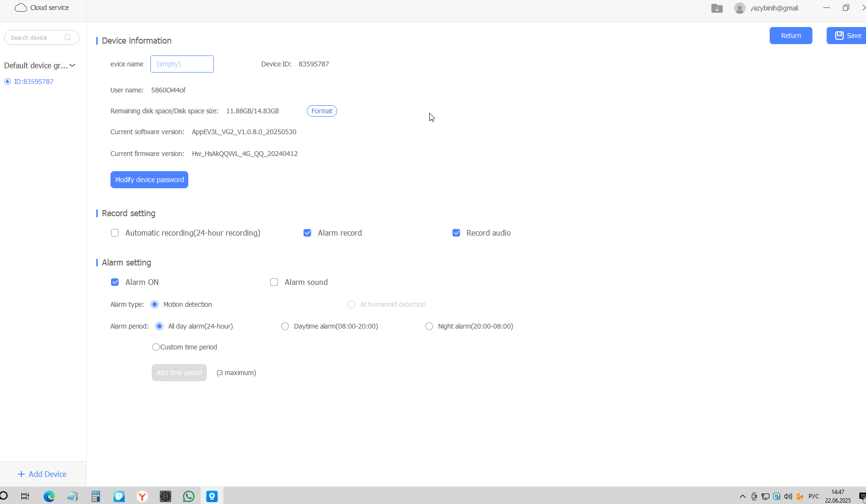The width and height of the screenshot is (866, 504).
Task: Click software version AppEV3L_VG2_V1.0.8.0_20250530
Action: (x=244, y=132)
